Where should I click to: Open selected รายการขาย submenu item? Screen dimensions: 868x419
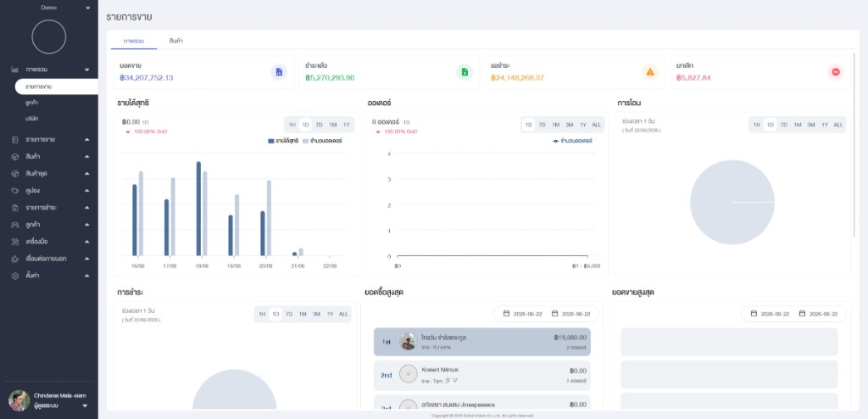(x=57, y=87)
